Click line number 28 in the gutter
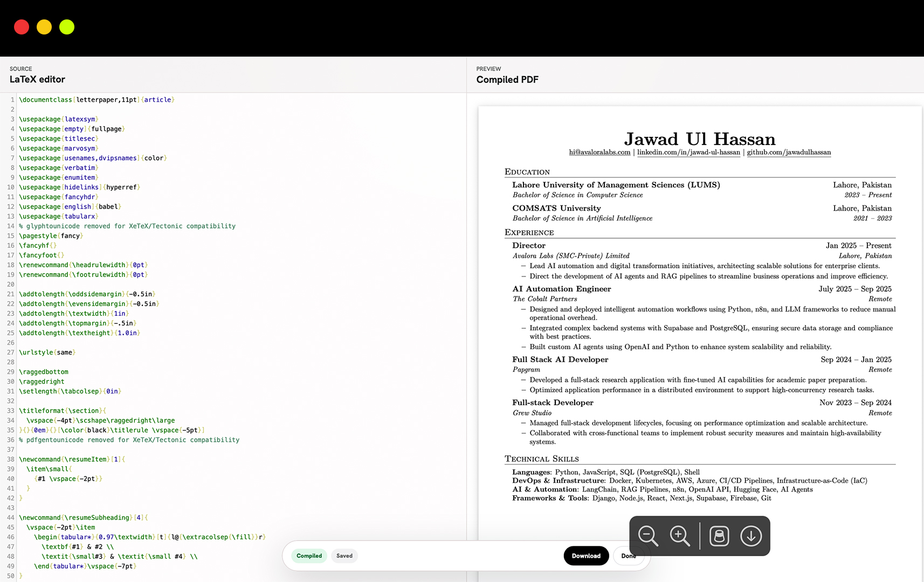 click(10, 362)
